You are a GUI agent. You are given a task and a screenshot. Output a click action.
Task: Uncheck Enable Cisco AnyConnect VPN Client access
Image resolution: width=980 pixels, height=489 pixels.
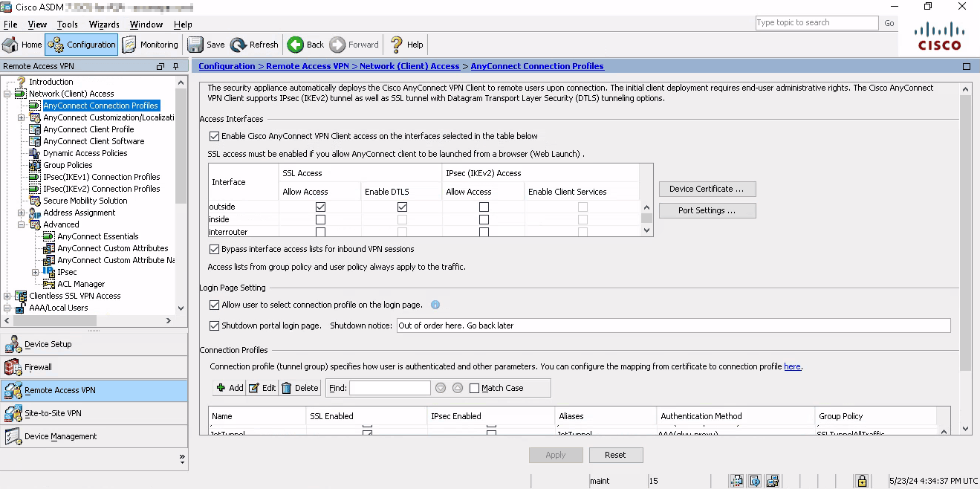[215, 137]
